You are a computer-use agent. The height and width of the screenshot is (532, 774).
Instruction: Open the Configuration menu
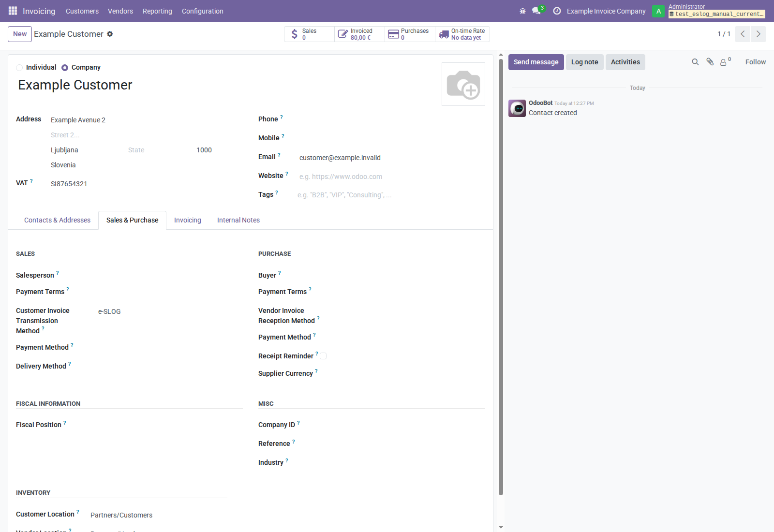tap(203, 11)
